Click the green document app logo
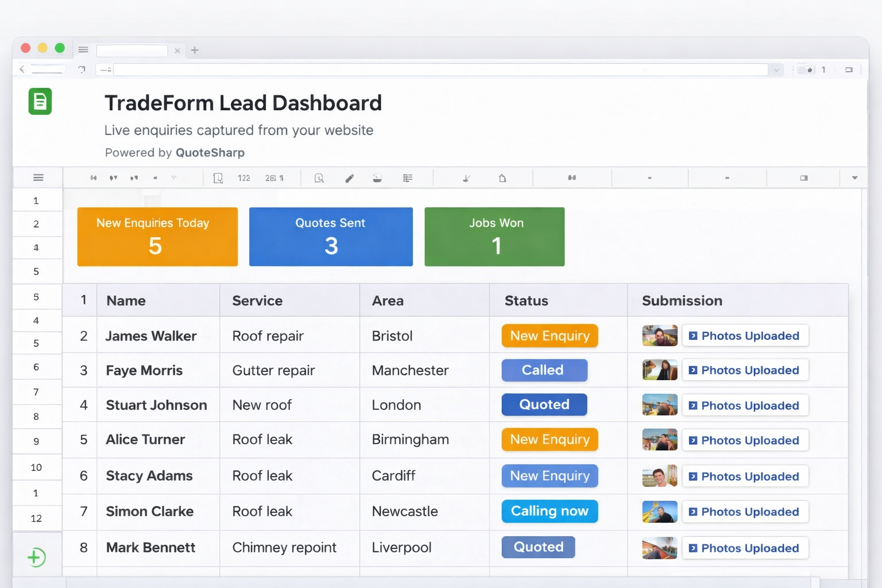This screenshot has width=882, height=588. [x=40, y=102]
